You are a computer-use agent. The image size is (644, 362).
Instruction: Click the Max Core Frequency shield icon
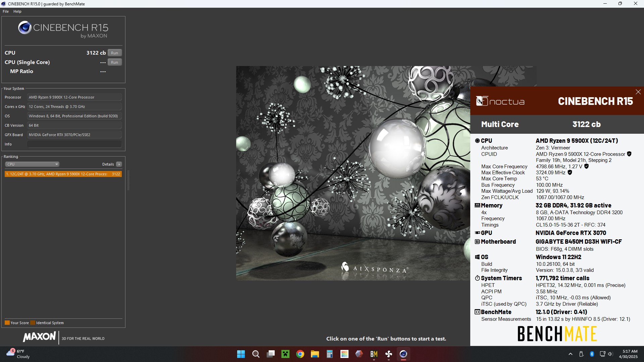tap(586, 166)
